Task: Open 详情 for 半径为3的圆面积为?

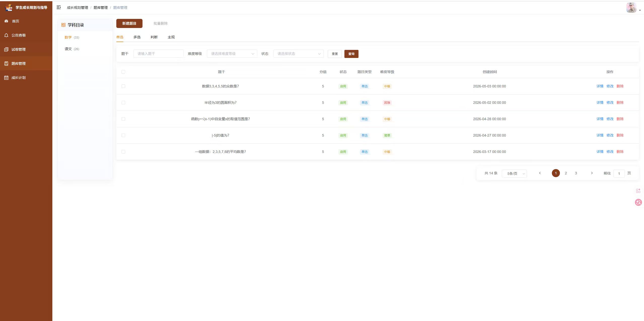Action: point(600,103)
